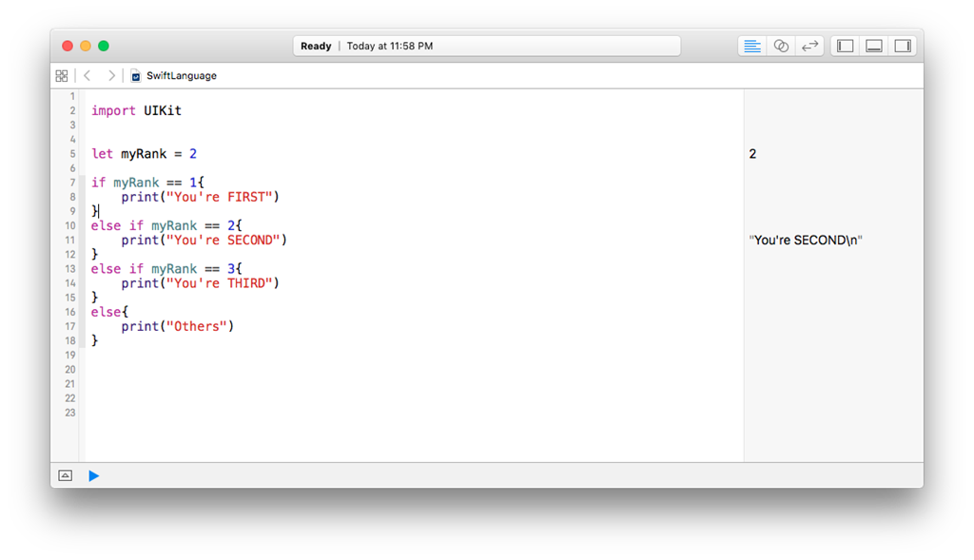Click the playground file icon in jump bar

(136, 75)
